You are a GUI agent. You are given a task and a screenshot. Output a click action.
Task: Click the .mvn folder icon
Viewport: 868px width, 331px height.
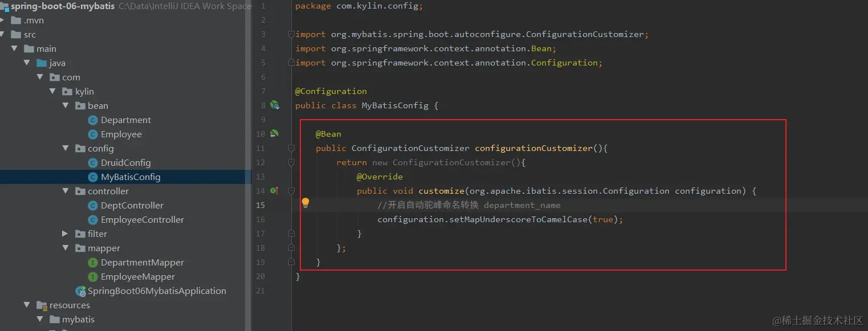coord(16,20)
